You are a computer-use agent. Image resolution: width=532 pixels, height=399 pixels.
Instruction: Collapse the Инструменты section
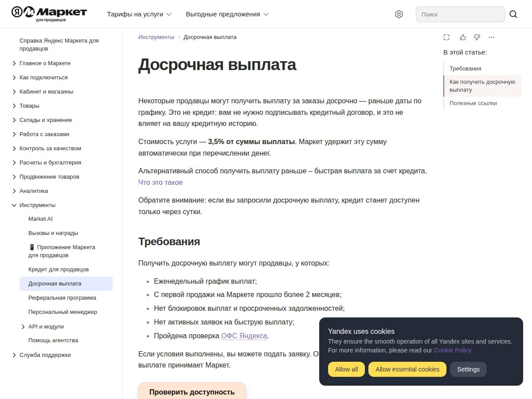[14, 205]
